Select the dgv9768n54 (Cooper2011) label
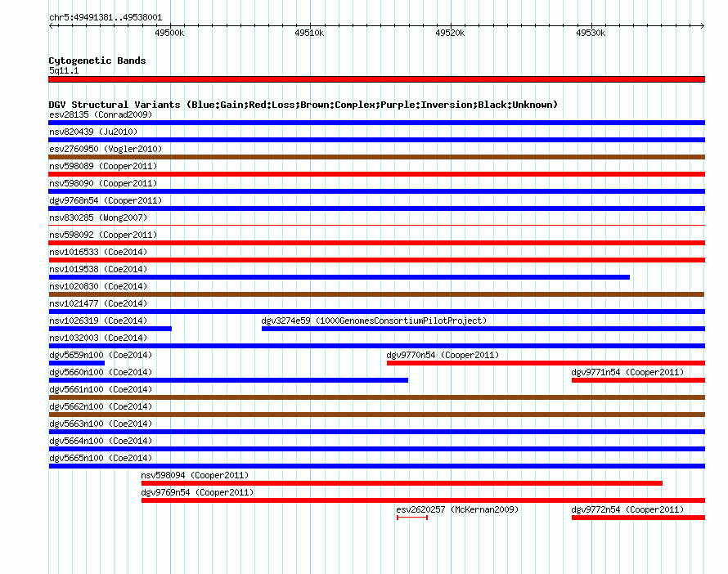Viewport: 728px width, 574px height. pos(106,200)
